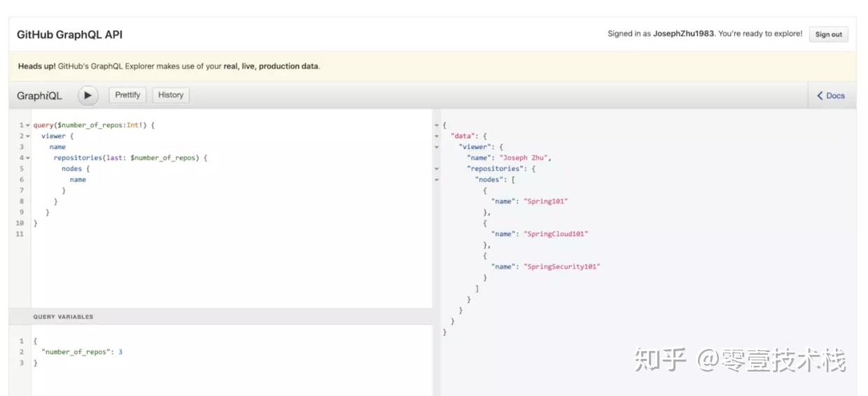Viewport: 868px width, 396px height.
Task: Collapse the "data" object in results
Action: [x=437, y=136]
